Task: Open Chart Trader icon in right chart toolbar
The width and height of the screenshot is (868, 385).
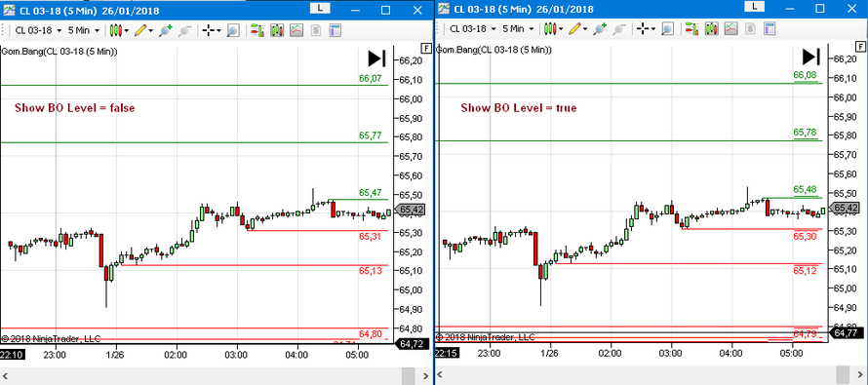Action: 691,29
